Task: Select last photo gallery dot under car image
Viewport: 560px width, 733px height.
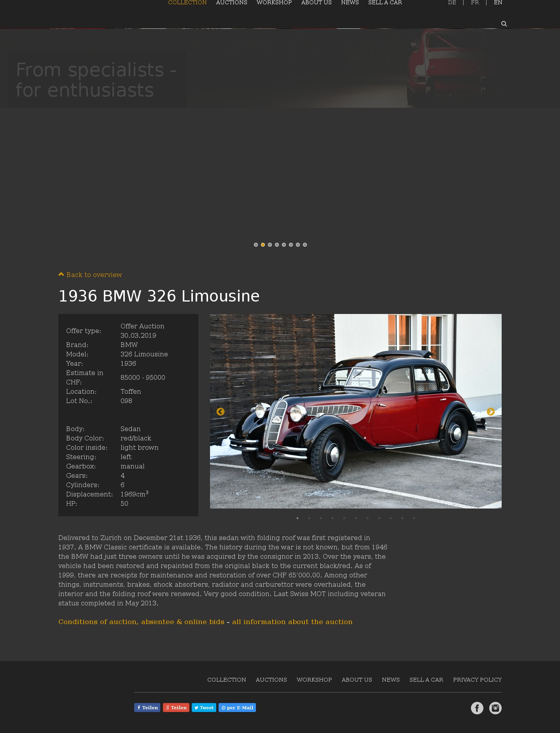Action: [414, 518]
